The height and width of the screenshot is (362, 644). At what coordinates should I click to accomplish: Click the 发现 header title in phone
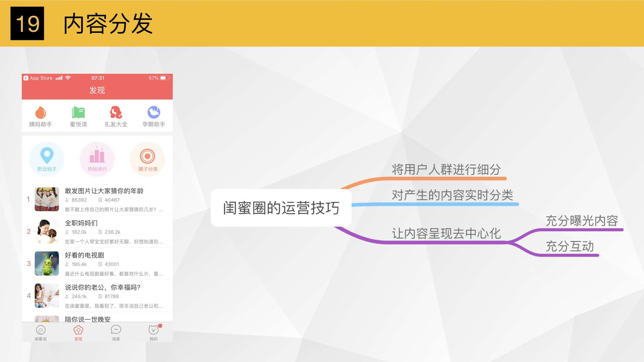click(97, 90)
